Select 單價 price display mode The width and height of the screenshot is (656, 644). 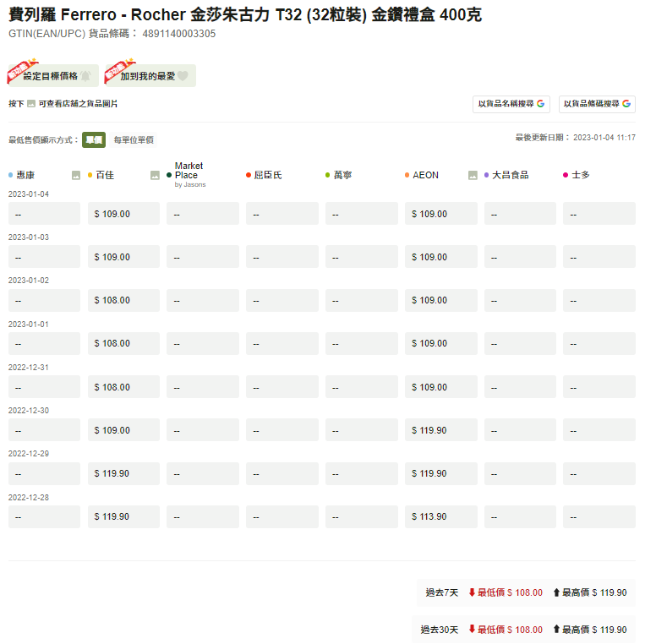point(94,139)
